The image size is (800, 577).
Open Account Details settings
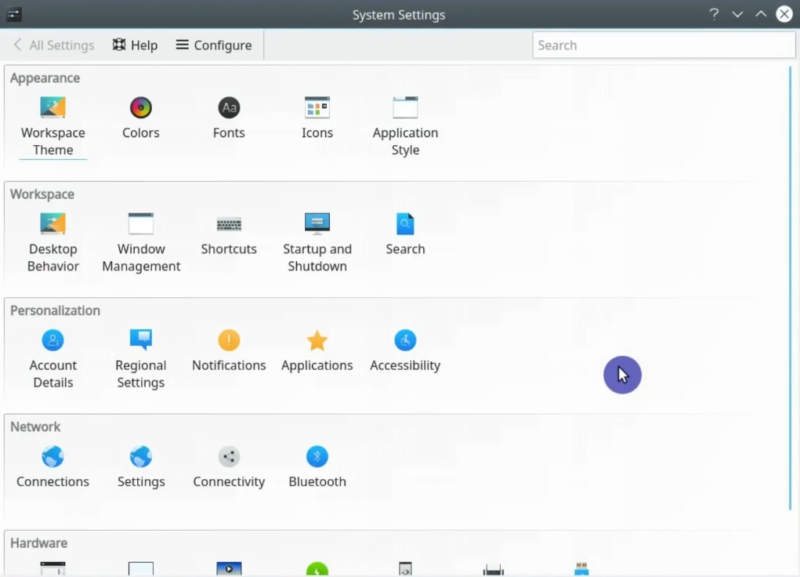tap(53, 359)
